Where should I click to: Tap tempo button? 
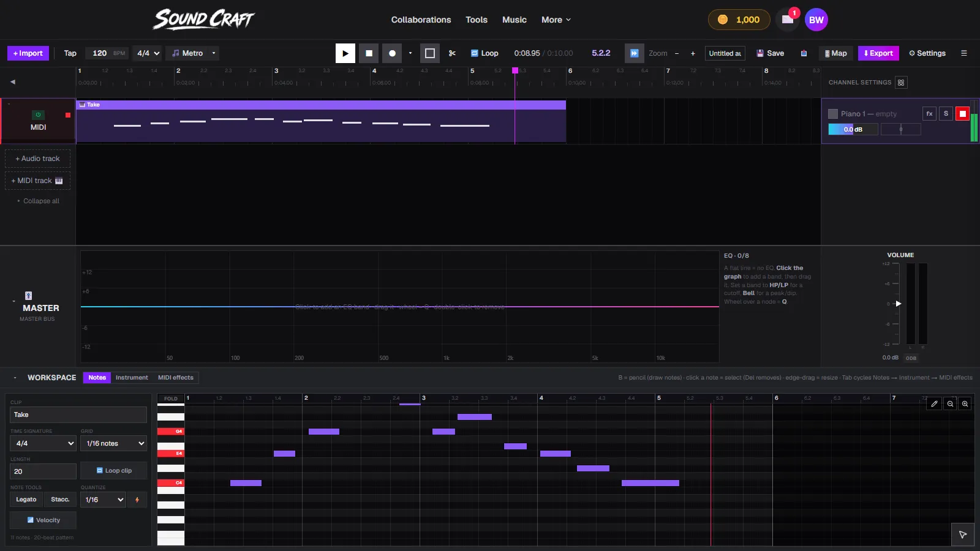pyautogui.click(x=70, y=53)
